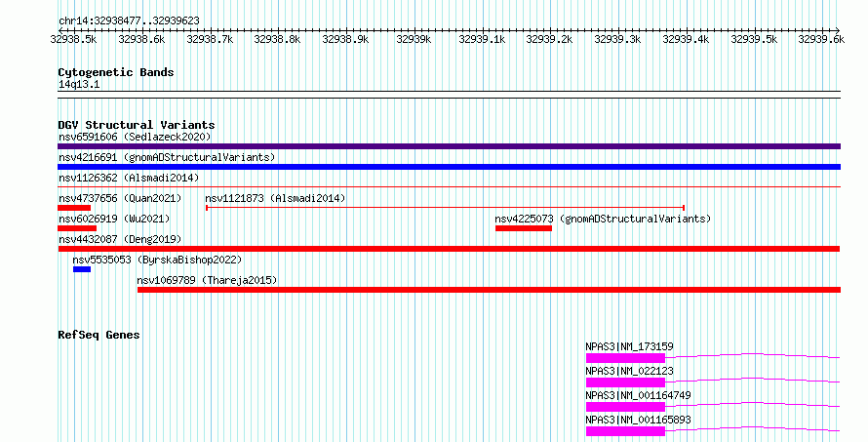Click the 32938.6k ruler tick label

tap(141, 40)
